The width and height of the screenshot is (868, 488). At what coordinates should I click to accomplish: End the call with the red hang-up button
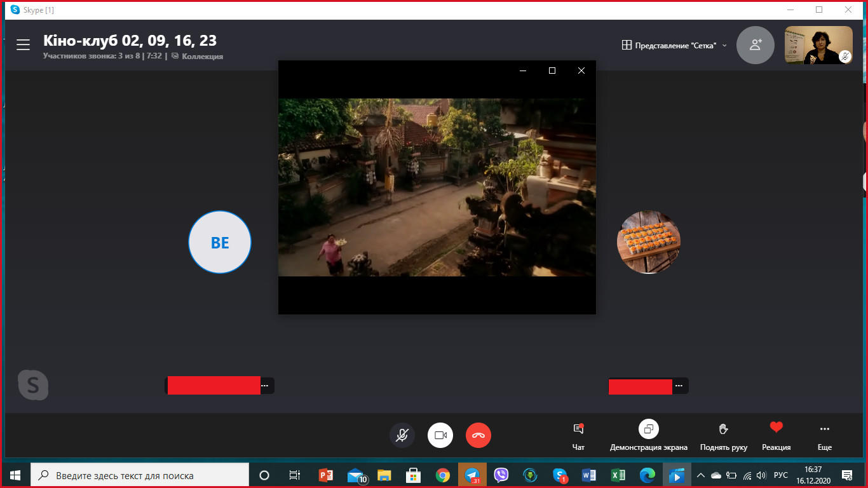coord(478,435)
